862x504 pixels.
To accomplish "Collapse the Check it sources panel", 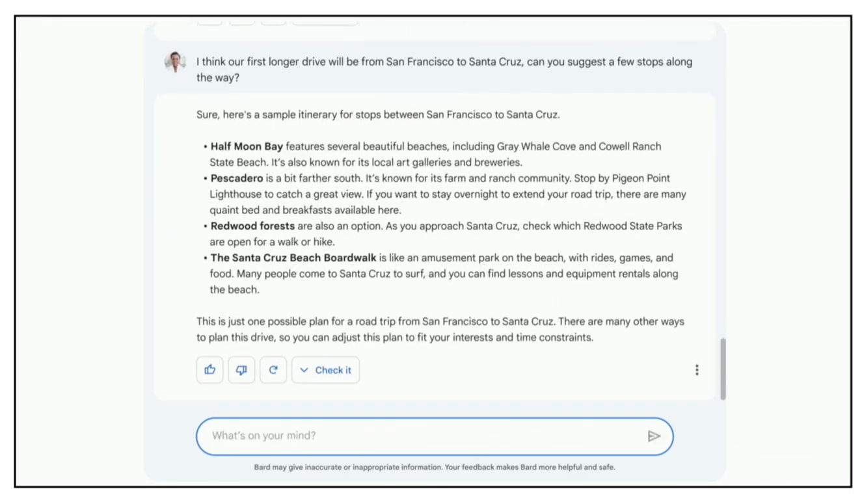I will 325,369.
